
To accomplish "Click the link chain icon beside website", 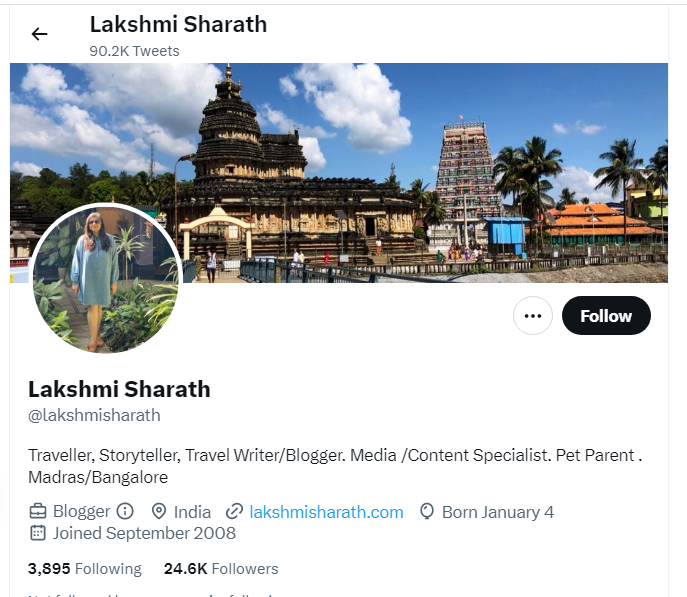I will point(234,512).
